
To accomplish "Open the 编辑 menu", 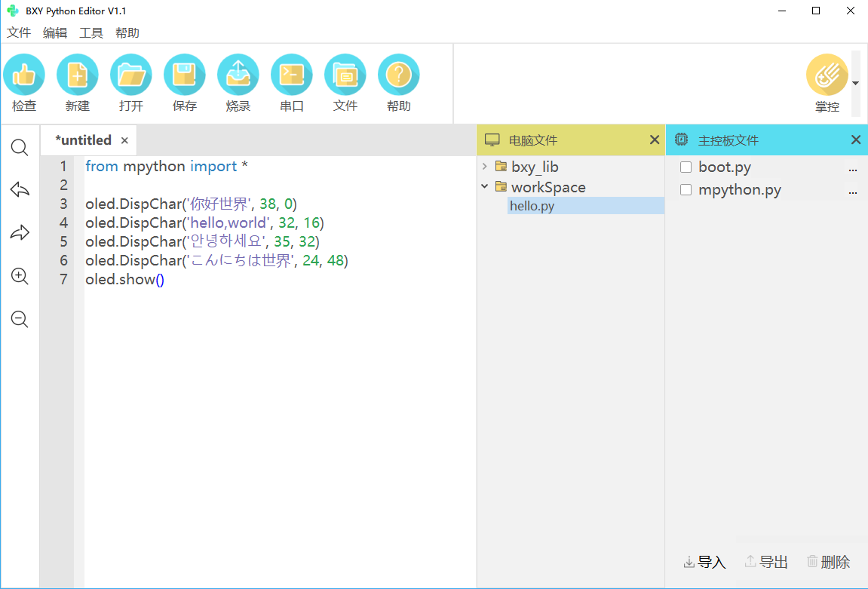I will (55, 33).
